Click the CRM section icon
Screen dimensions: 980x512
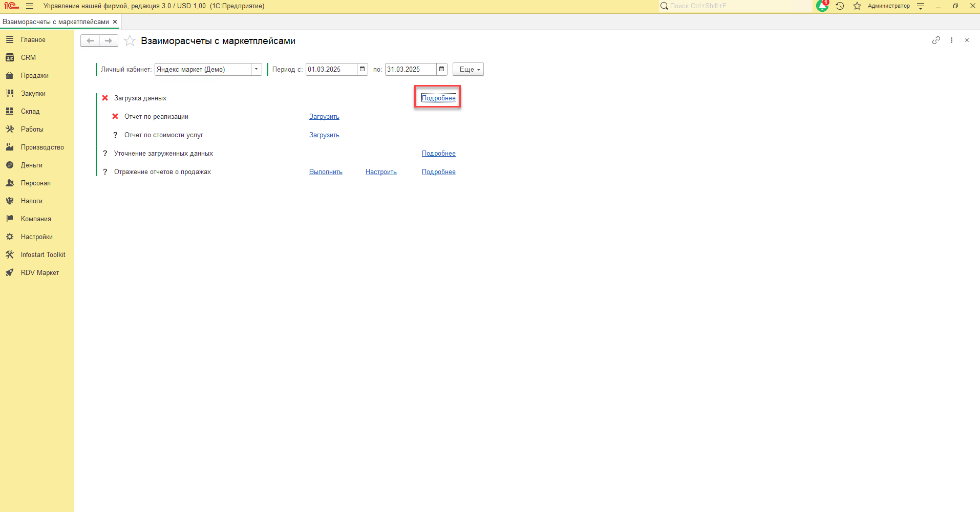pos(10,58)
